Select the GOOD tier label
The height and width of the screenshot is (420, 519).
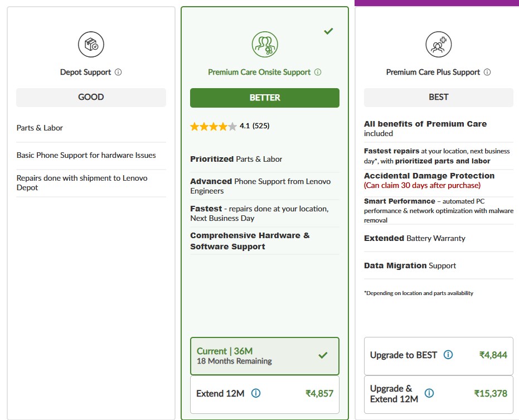(x=91, y=97)
